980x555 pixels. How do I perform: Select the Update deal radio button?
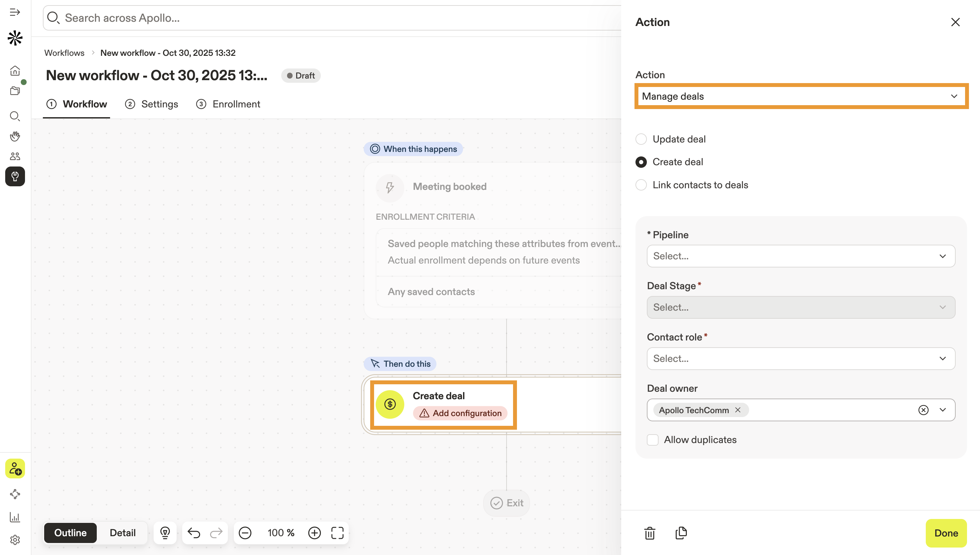[x=641, y=139]
